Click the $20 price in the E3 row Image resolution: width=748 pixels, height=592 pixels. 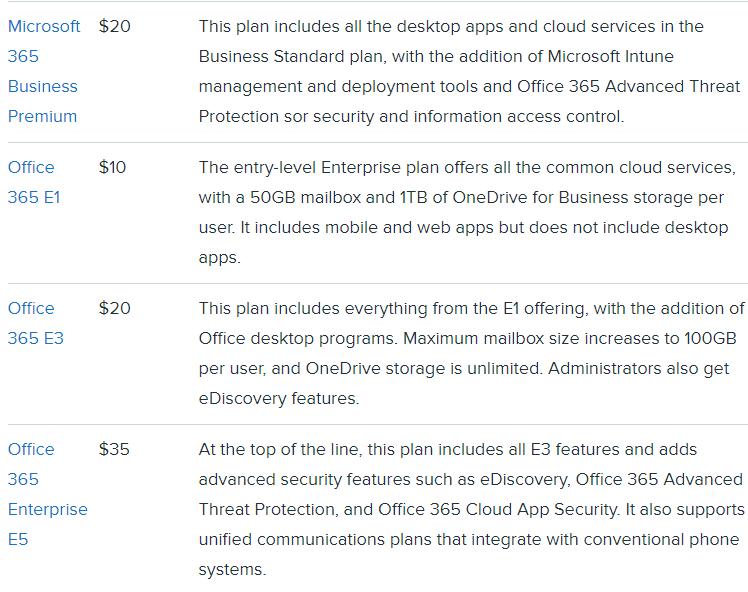(114, 308)
